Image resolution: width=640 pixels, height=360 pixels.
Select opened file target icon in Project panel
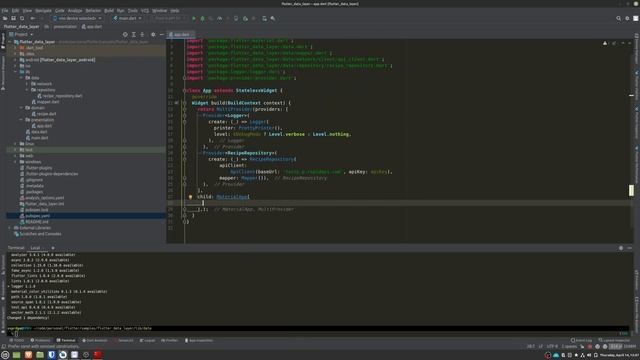(x=125, y=35)
